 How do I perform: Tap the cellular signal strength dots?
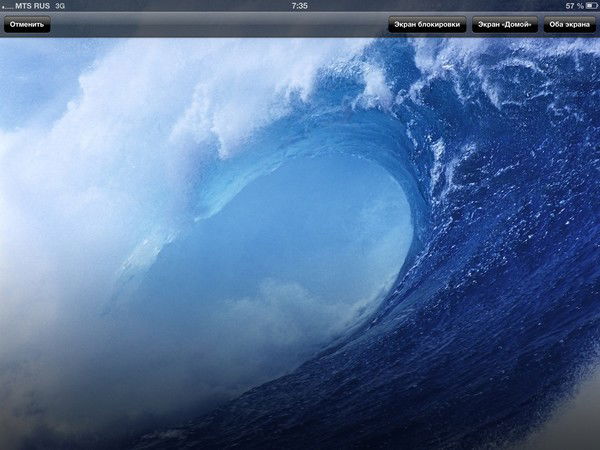click(8, 6)
